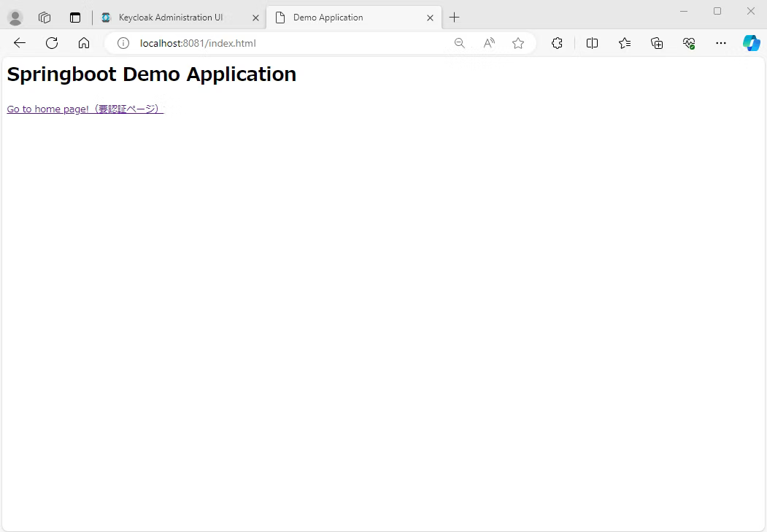Activate the Read aloud icon
767x532 pixels.
click(x=489, y=43)
